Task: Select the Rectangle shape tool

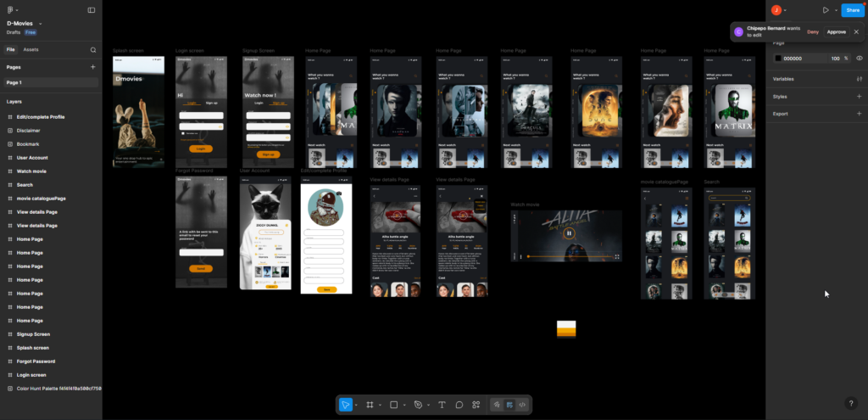Action: pyautogui.click(x=394, y=405)
